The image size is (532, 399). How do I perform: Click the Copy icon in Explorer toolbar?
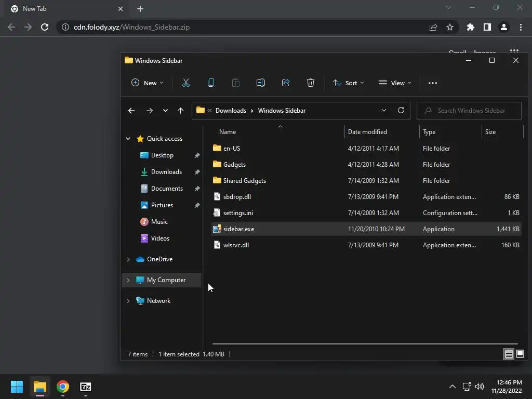pyautogui.click(x=211, y=83)
